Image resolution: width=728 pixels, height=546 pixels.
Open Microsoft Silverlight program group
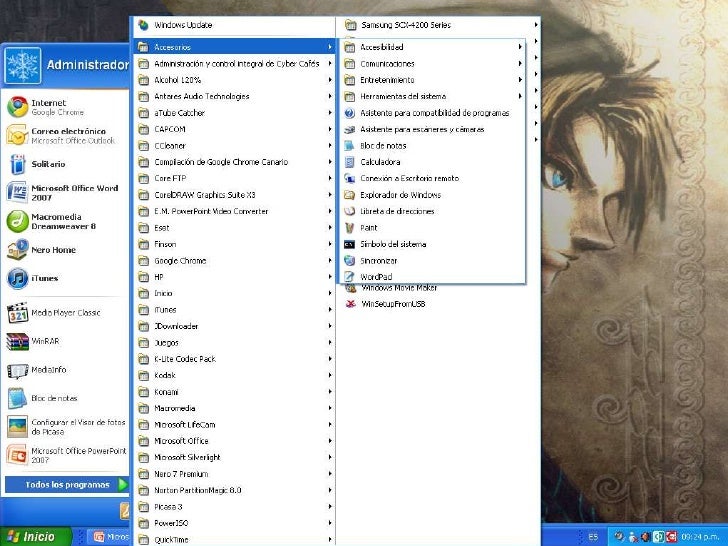click(234, 457)
